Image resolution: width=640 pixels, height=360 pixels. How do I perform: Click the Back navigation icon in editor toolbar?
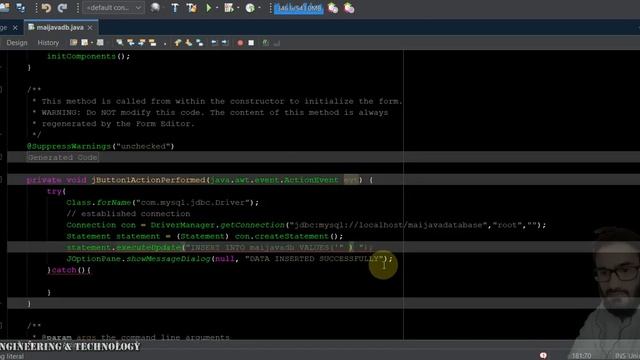84,42
